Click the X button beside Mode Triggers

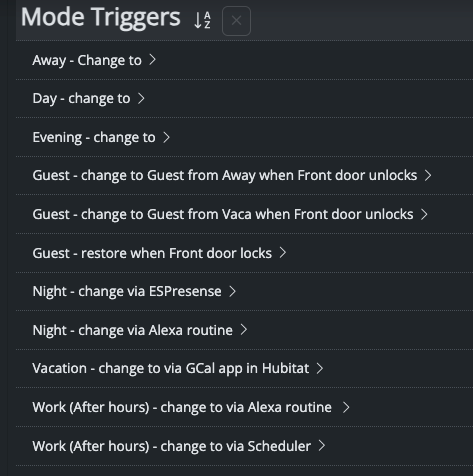[x=236, y=21]
